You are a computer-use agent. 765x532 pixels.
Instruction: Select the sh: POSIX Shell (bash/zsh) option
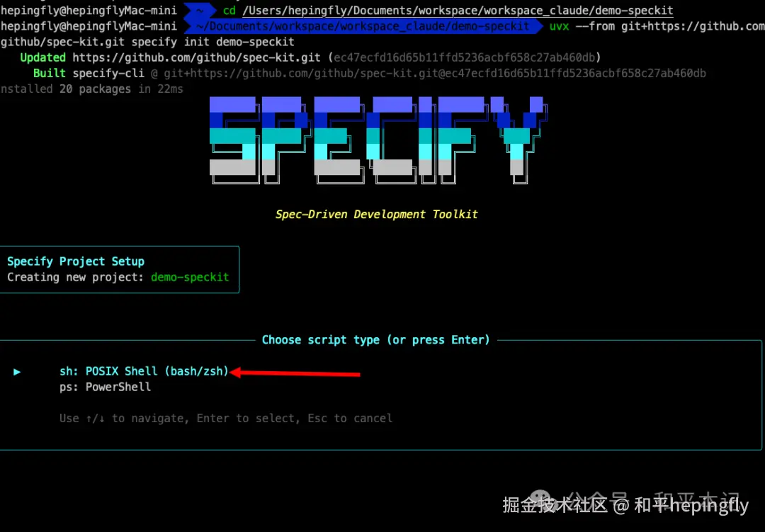click(144, 371)
